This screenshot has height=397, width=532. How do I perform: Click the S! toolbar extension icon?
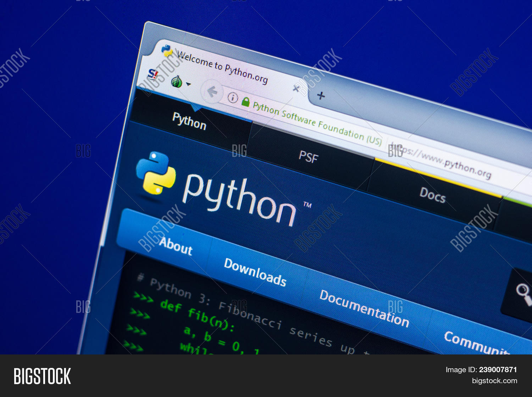pyautogui.click(x=153, y=74)
